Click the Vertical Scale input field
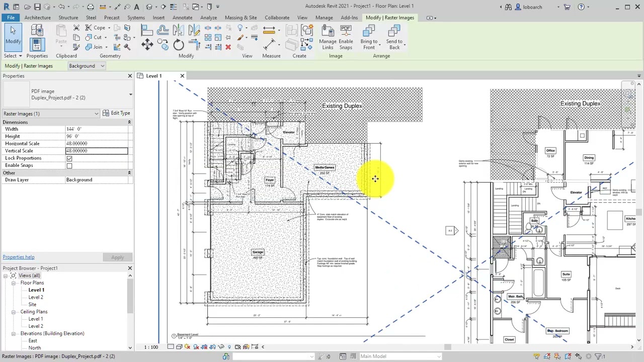The height and width of the screenshot is (362, 644). pyautogui.click(x=97, y=151)
